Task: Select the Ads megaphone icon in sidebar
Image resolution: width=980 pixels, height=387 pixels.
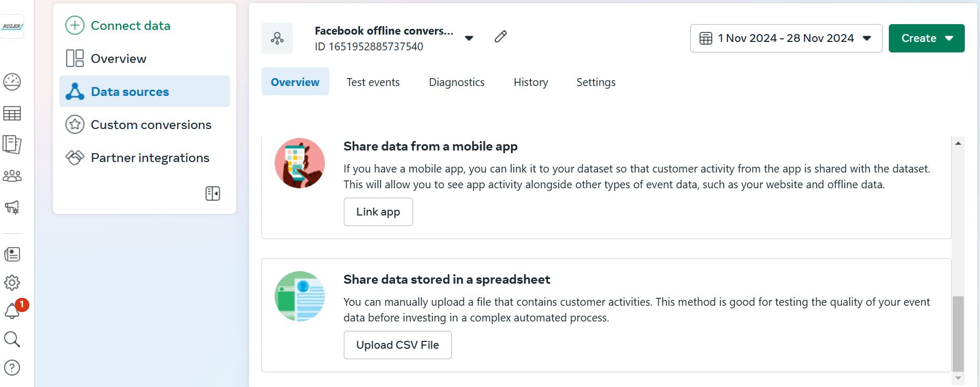Action: 12,208
